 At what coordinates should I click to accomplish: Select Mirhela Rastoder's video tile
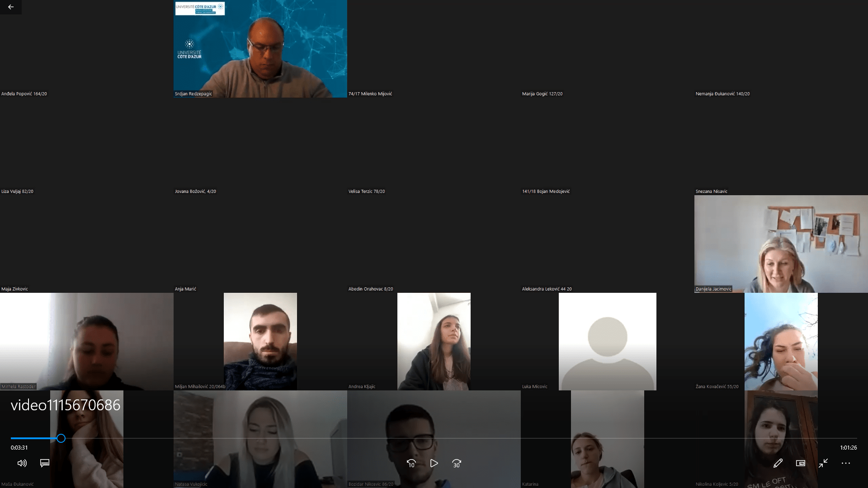pyautogui.click(x=87, y=342)
